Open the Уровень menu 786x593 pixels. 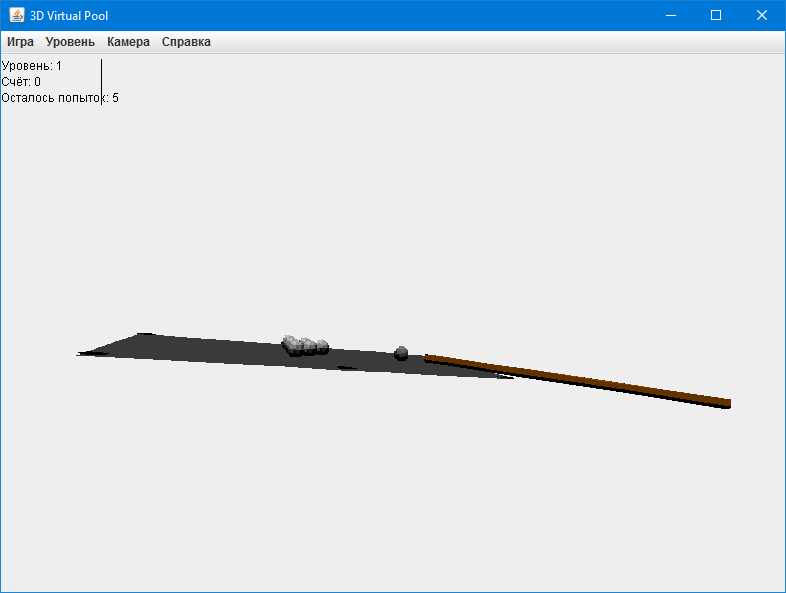click(x=70, y=42)
